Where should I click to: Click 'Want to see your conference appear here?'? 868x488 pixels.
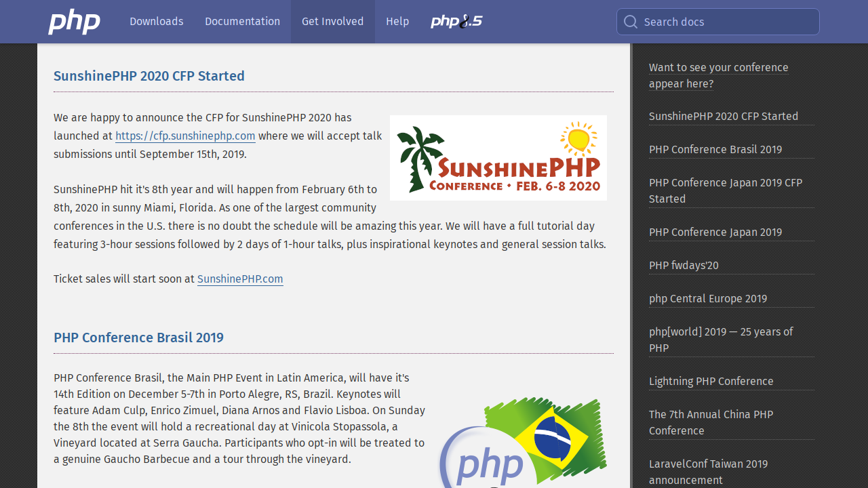[x=718, y=75]
